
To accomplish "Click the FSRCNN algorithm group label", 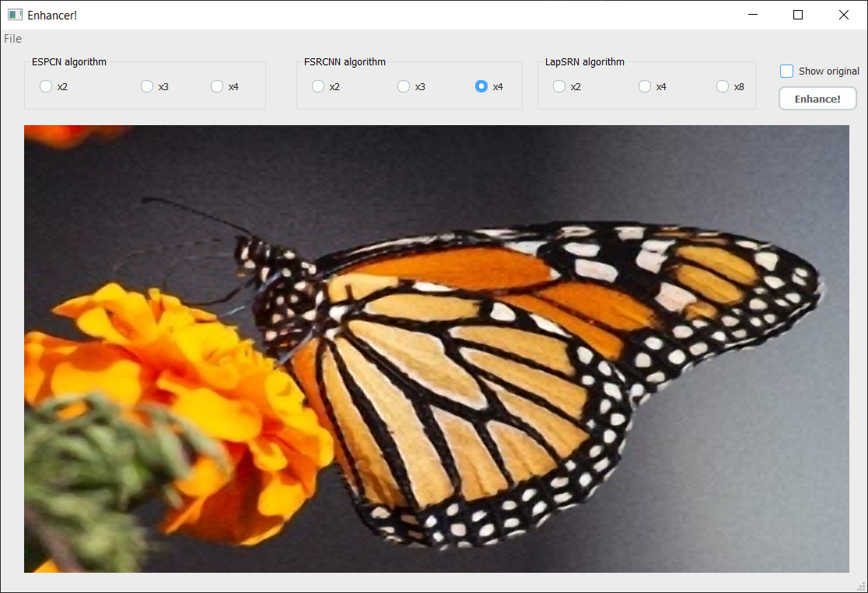I will pos(345,61).
